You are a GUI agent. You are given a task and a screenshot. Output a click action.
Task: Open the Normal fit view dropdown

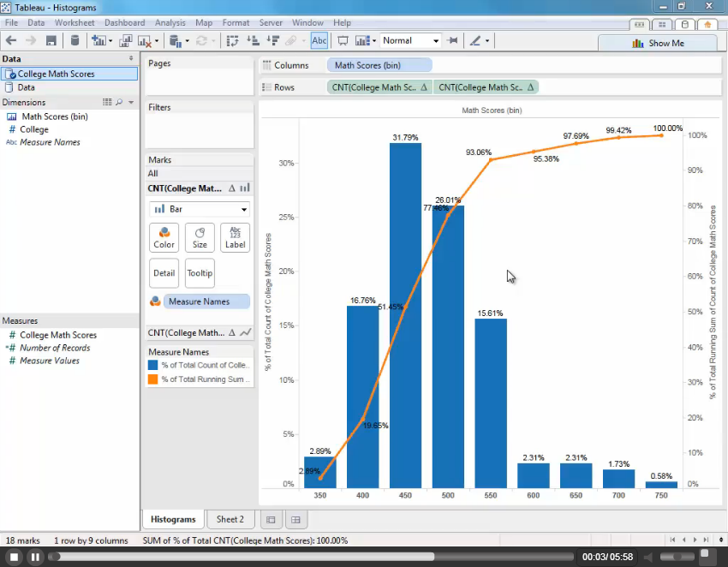(x=410, y=40)
